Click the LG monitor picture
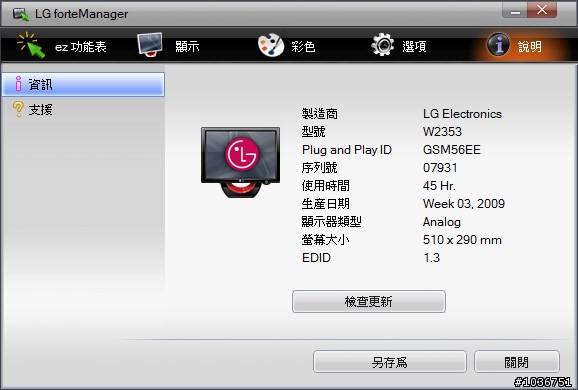 pos(240,162)
